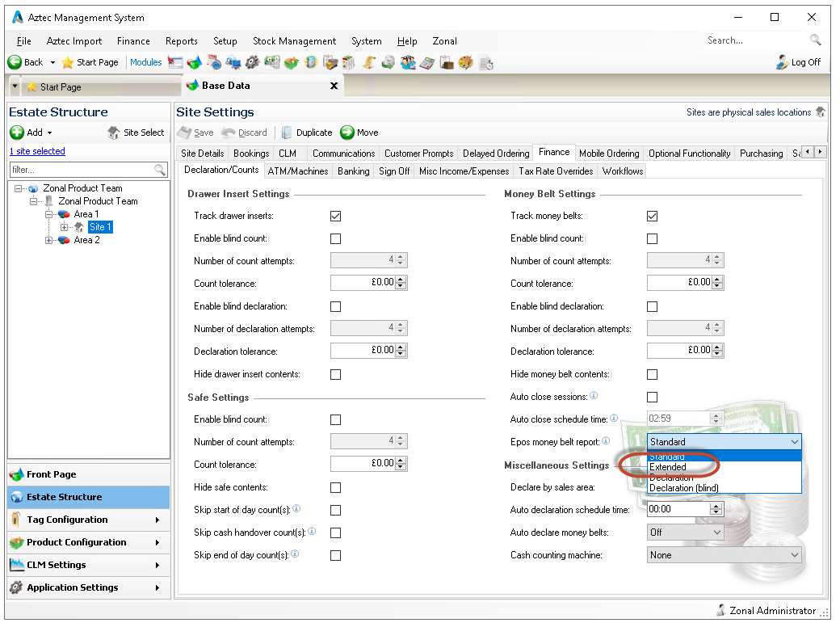Open the colored shapes Base Data module icon
840x623 pixels.
coord(194,63)
